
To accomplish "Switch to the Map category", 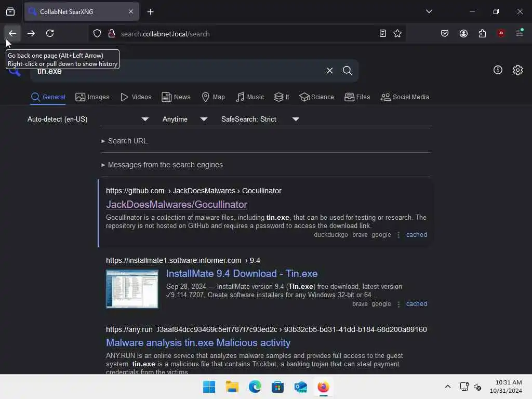I will (213, 97).
